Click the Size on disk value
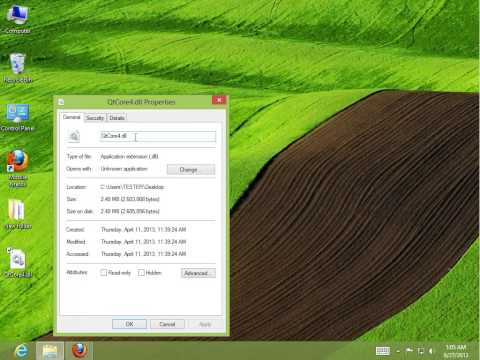The image size is (480, 360). 130,211
